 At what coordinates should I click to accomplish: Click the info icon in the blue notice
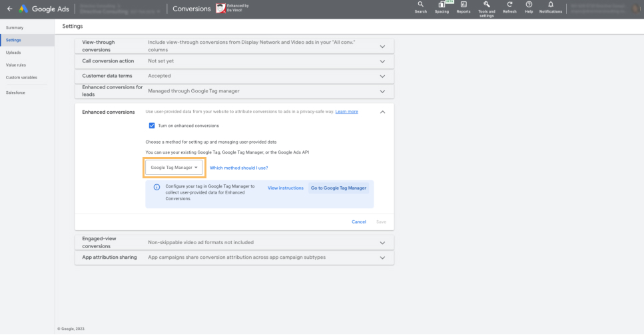click(157, 187)
